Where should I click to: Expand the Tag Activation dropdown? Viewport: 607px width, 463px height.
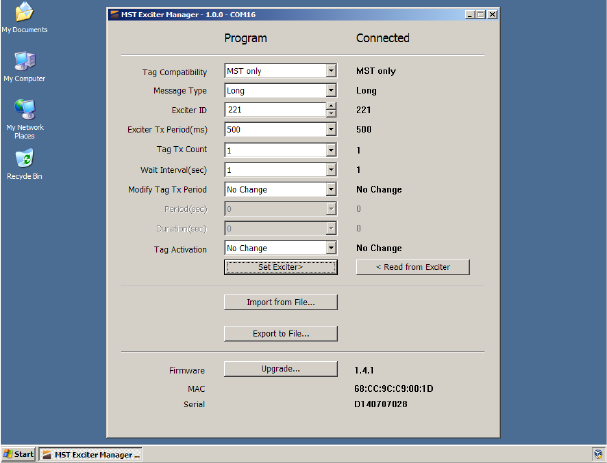pyautogui.click(x=331, y=248)
